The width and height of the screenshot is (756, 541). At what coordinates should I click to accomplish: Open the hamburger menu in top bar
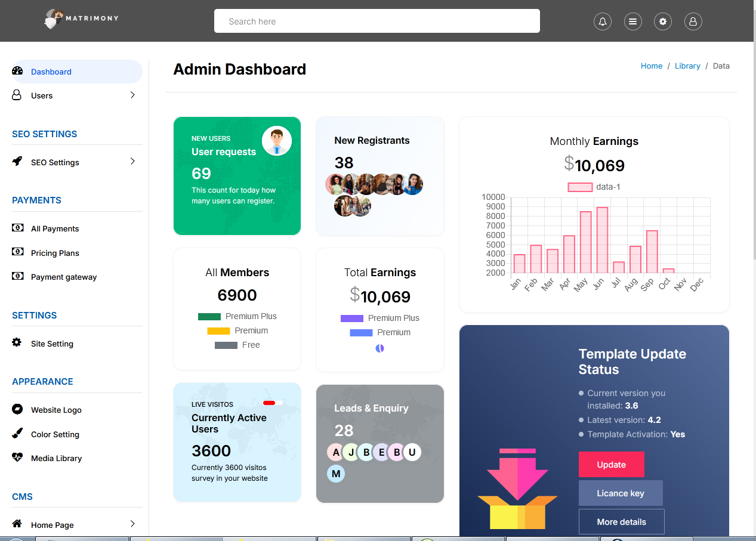coord(632,21)
